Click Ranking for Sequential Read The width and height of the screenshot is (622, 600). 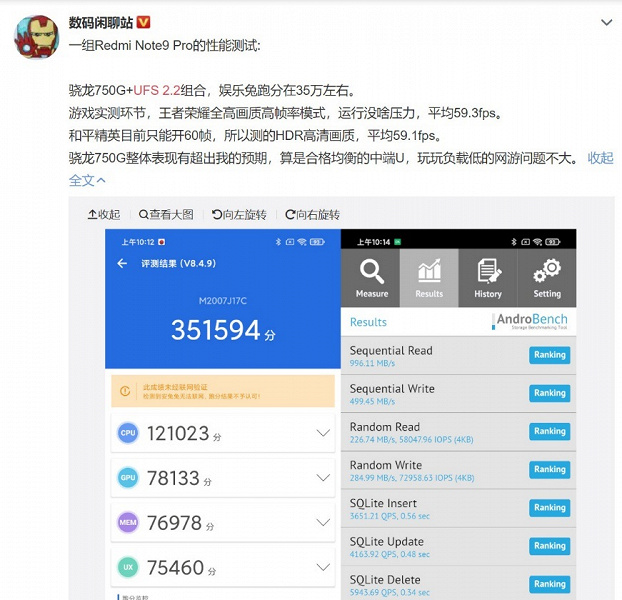(x=549, y=355)
